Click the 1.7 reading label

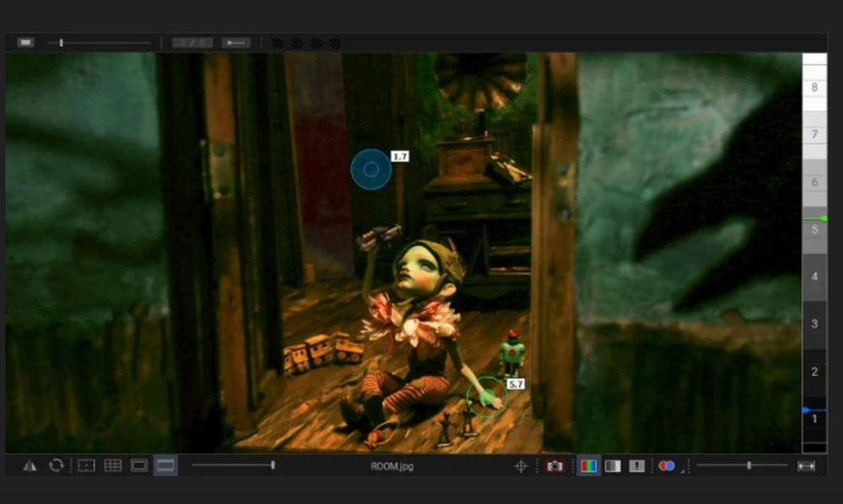(400, 157)
